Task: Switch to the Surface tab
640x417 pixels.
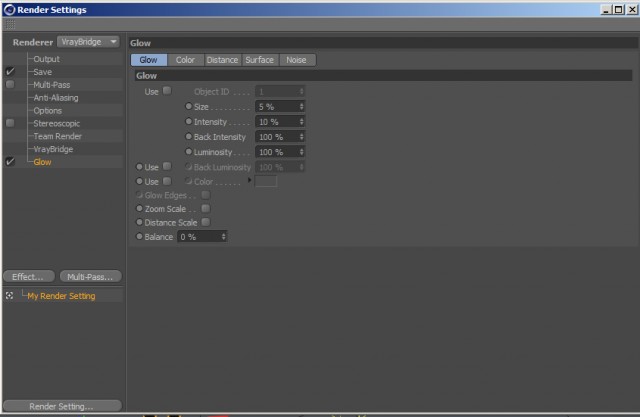Action: (x=260, y=60)
